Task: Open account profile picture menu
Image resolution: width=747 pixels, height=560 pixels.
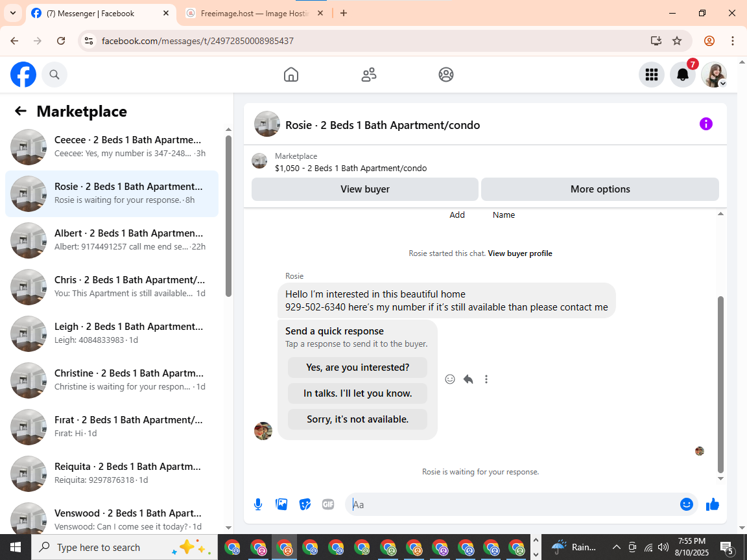Action: click(714, 75)
